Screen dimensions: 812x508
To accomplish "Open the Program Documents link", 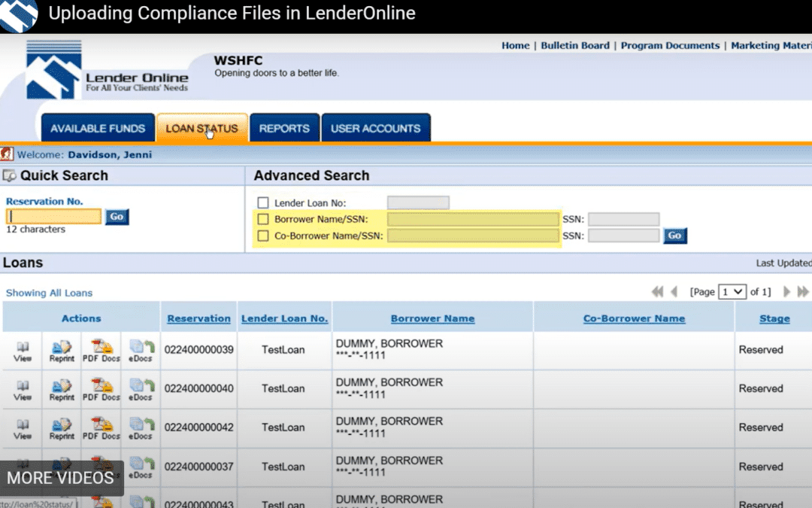I will click(x=670, y=46).
